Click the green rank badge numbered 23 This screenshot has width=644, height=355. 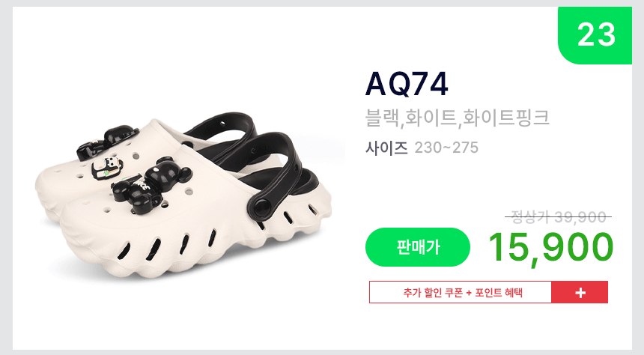[595, 35]
